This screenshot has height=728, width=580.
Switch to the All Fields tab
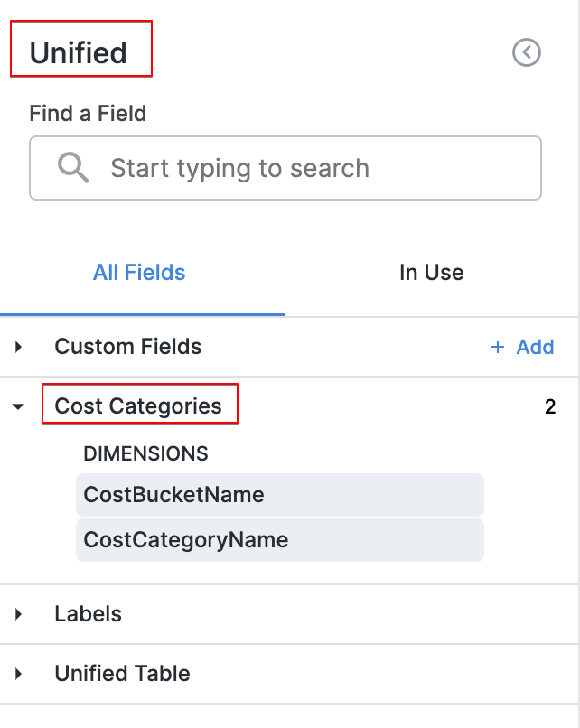click(x=139, y=273)
